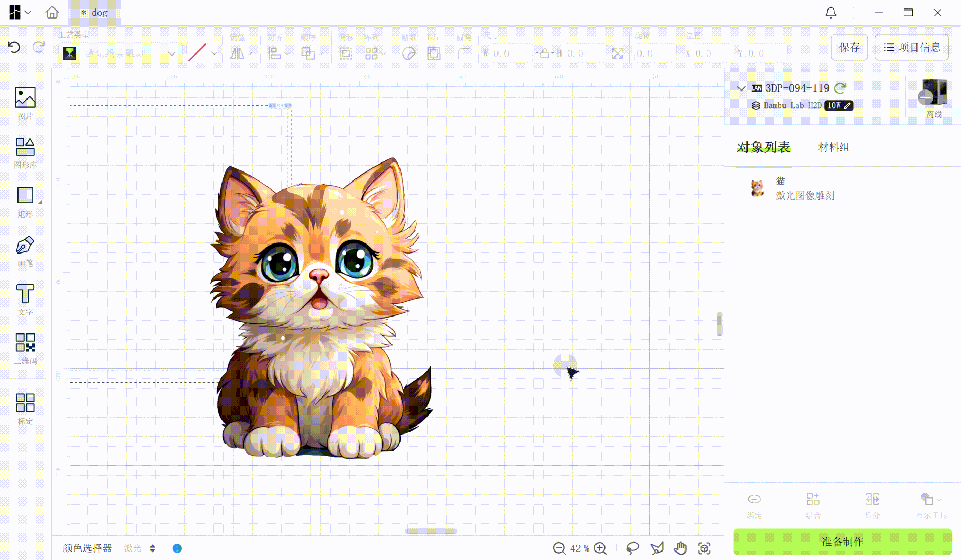Viewport: 961px width, 560px height.
Task: Click the horizontal canvas scrollbar
Action: (431, 531)
